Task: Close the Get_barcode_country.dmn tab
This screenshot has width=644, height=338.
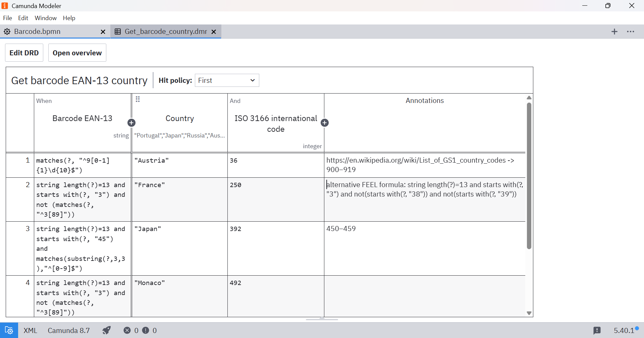Action: tap(214, 32)
